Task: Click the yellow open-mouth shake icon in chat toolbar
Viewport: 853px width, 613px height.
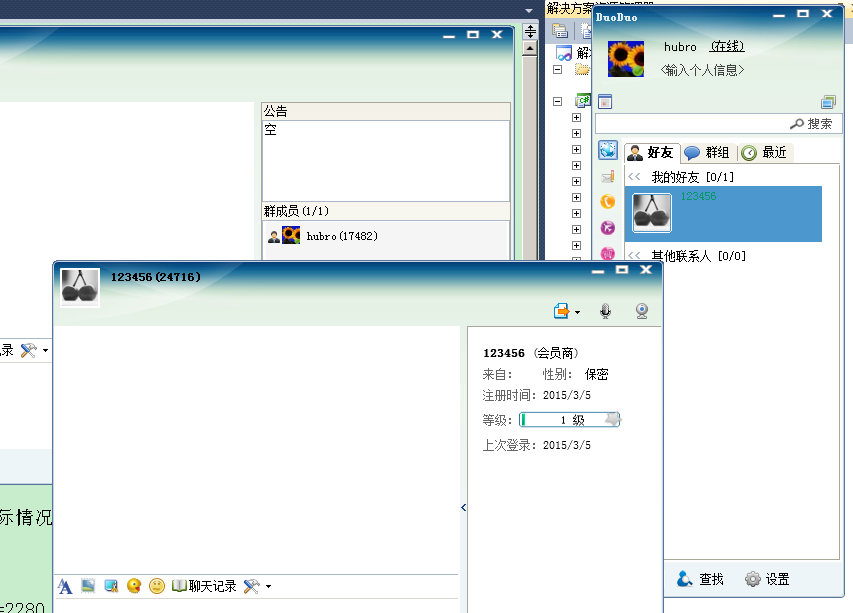Action: click(134, 586)
